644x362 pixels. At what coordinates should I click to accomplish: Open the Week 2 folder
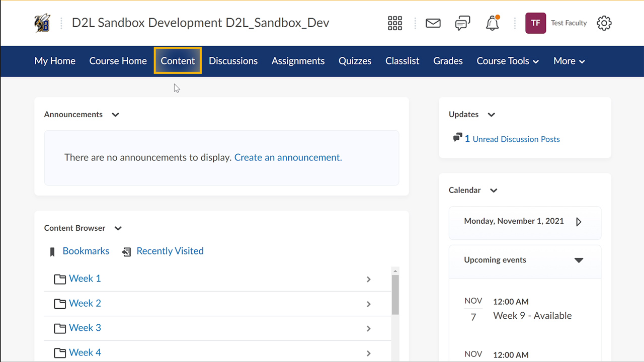tap(85, 303)
